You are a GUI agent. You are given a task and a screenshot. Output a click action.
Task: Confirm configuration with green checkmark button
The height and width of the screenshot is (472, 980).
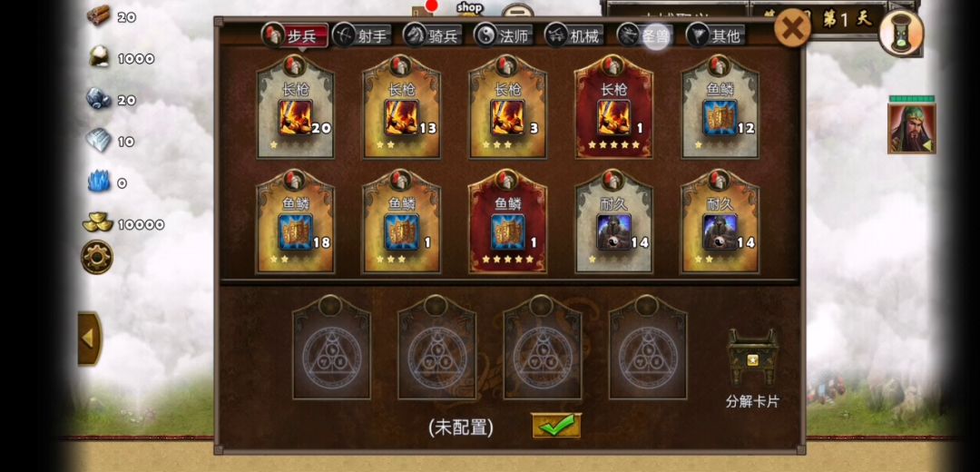(556, 426)
